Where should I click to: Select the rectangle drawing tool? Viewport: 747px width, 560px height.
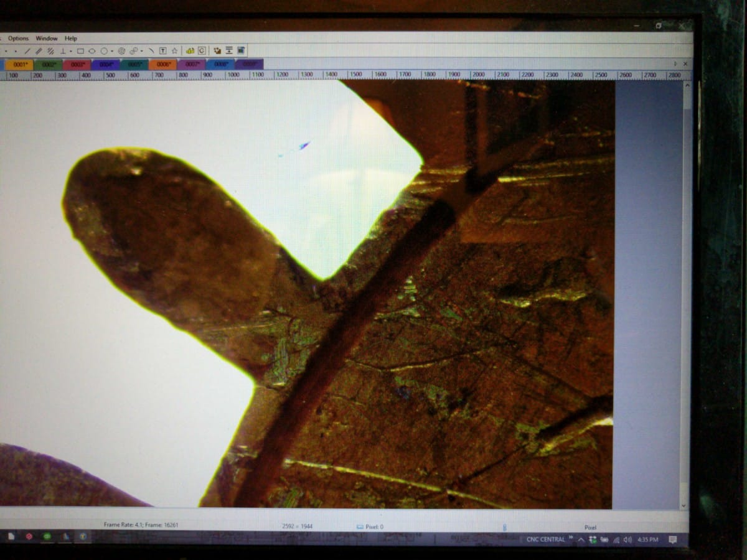coord(80,51)
